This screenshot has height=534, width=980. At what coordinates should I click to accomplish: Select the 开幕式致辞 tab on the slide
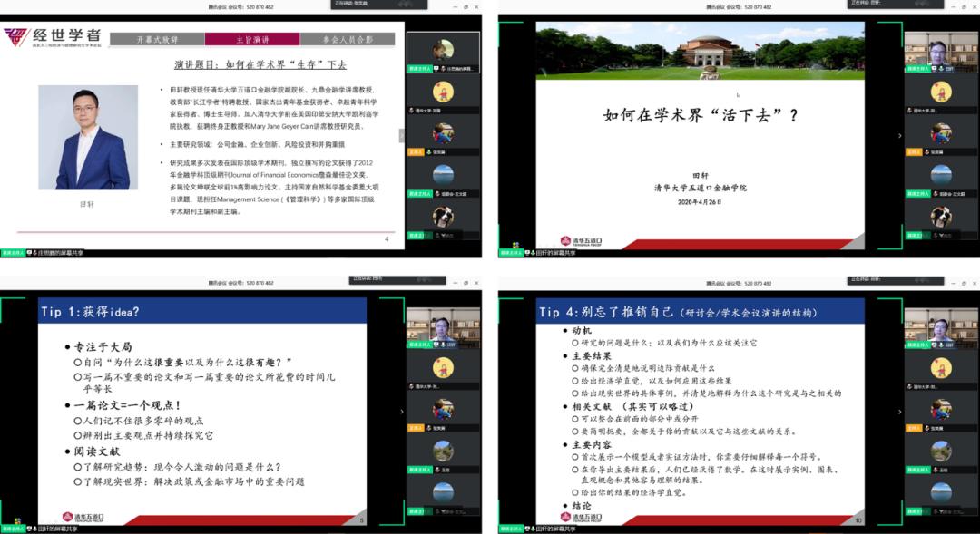click(x=158, y=39)
